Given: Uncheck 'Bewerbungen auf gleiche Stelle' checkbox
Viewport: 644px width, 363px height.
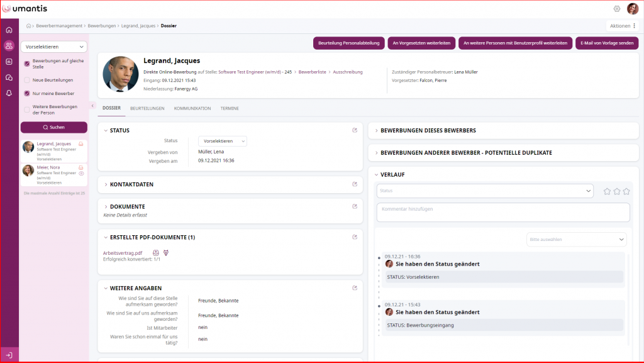Looking at the screenshot, I should click(x=26, y=64).
